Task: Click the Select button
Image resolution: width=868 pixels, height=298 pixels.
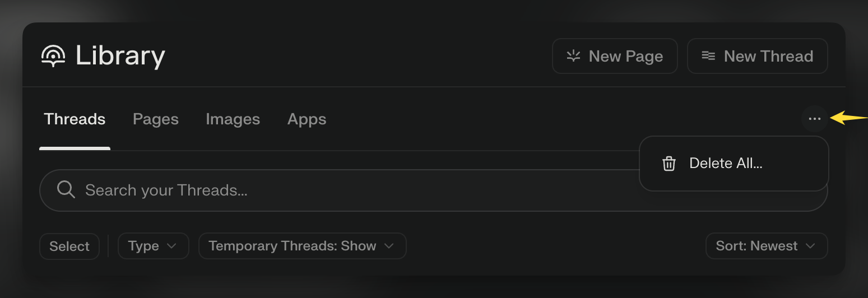Action: pos(69,246)
